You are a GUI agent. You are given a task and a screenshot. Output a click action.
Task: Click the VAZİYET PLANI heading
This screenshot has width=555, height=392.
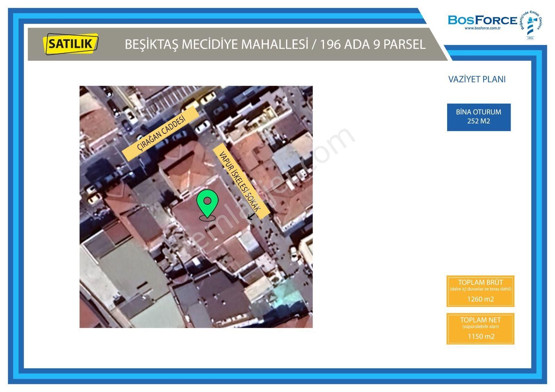(x=477, y=79)
